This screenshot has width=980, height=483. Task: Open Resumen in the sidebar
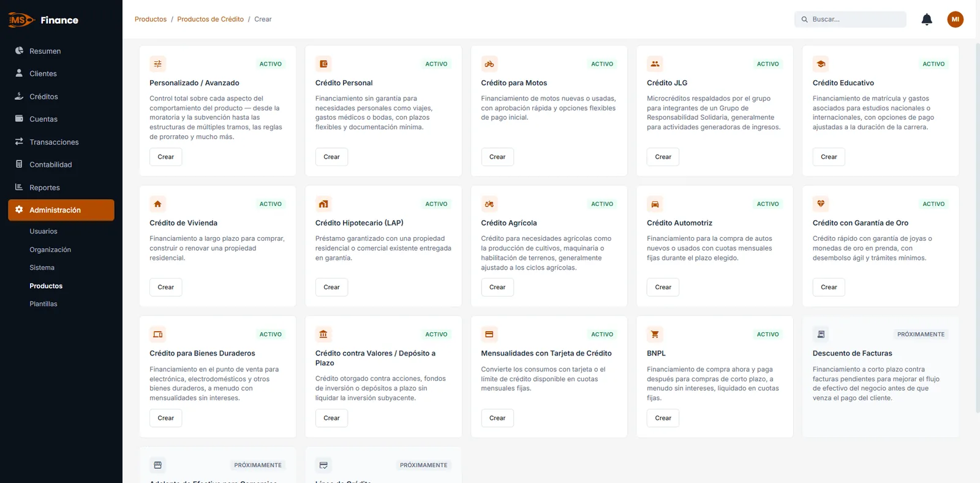coord(61,51)
